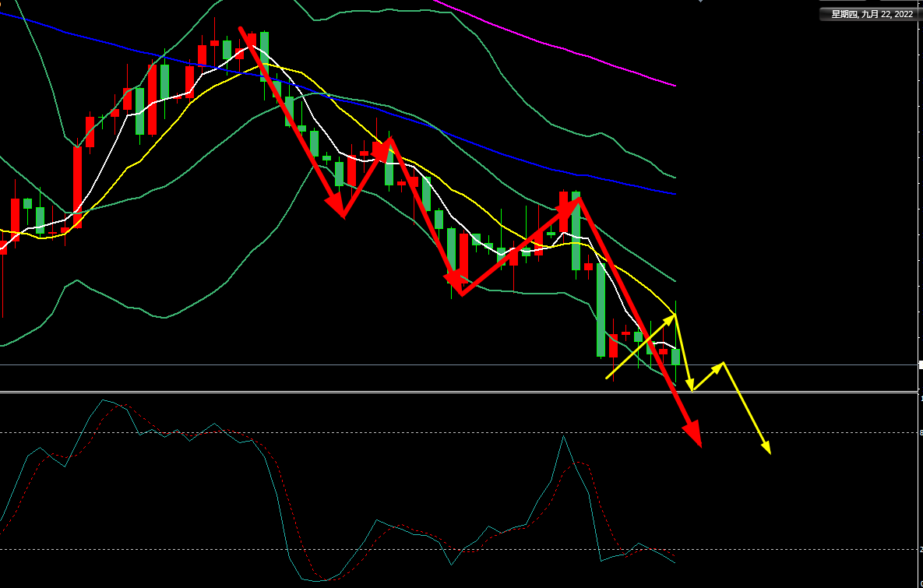923x588 pixels.
Task: Click the second small yellow arrow's peak
Action: point(724,363)
